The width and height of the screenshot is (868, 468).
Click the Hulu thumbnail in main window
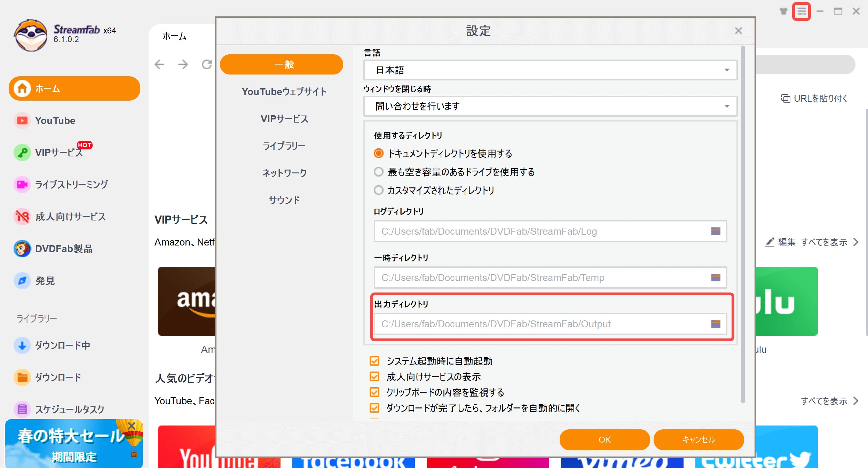[787, 301]
